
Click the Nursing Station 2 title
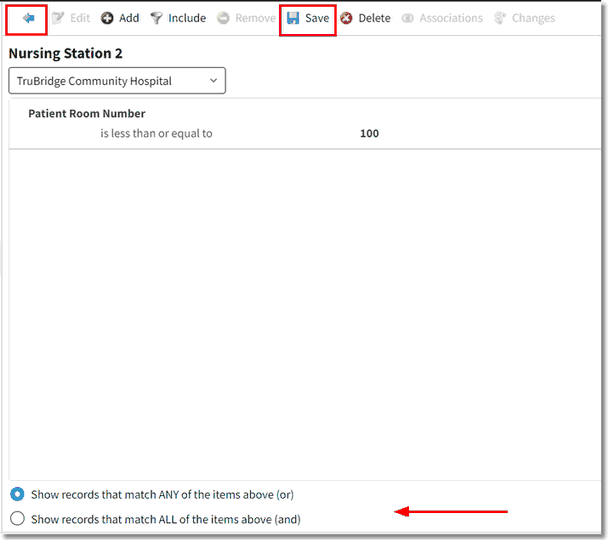65,53
